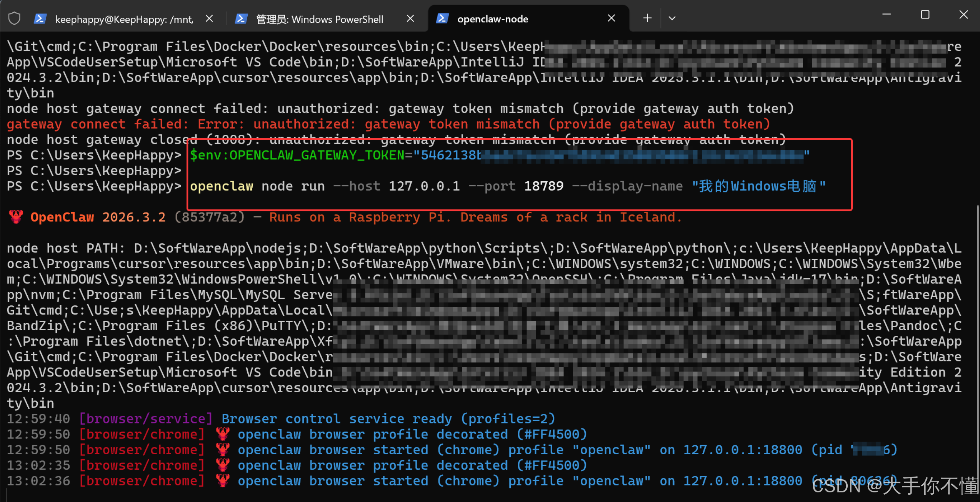Open a new terminal tab
The height and width of the screenshot is (502, 980).
tap(647, 18)
